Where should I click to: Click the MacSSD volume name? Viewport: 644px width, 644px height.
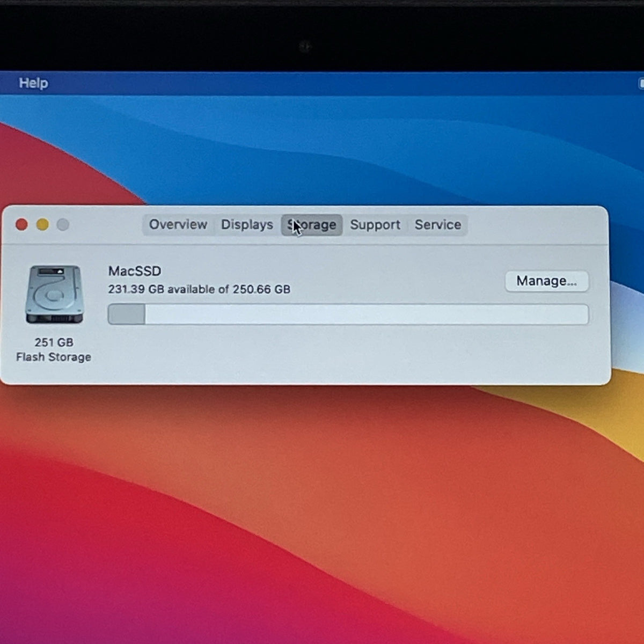135,271
